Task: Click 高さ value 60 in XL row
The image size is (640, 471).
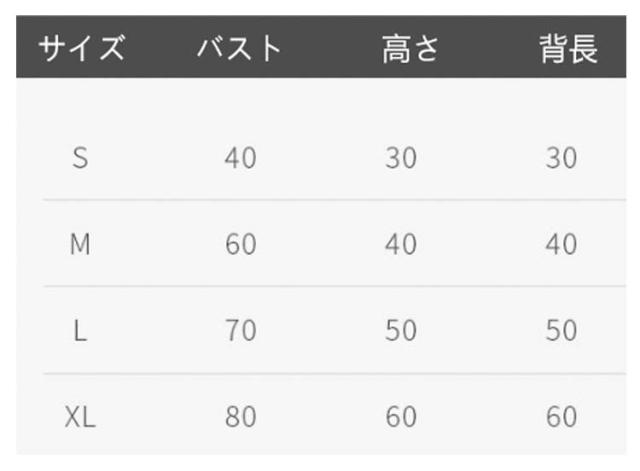Action: click(401, 417)
